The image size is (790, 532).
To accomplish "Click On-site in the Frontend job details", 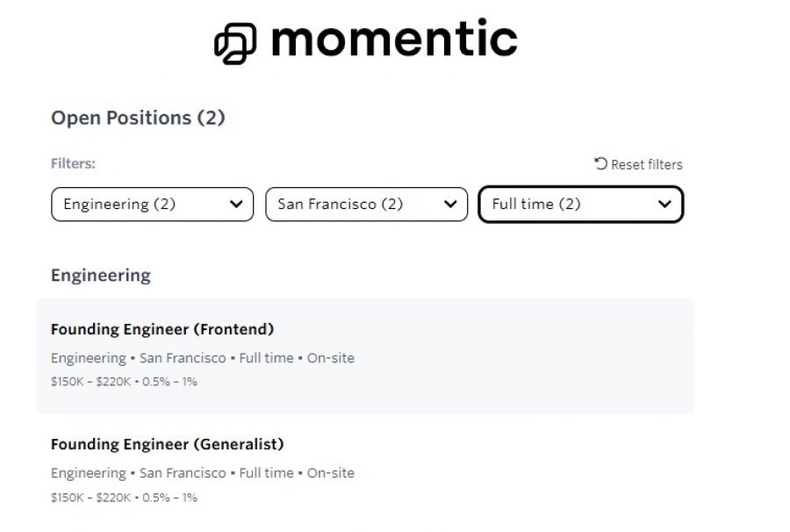I will (x=329, y=357).
